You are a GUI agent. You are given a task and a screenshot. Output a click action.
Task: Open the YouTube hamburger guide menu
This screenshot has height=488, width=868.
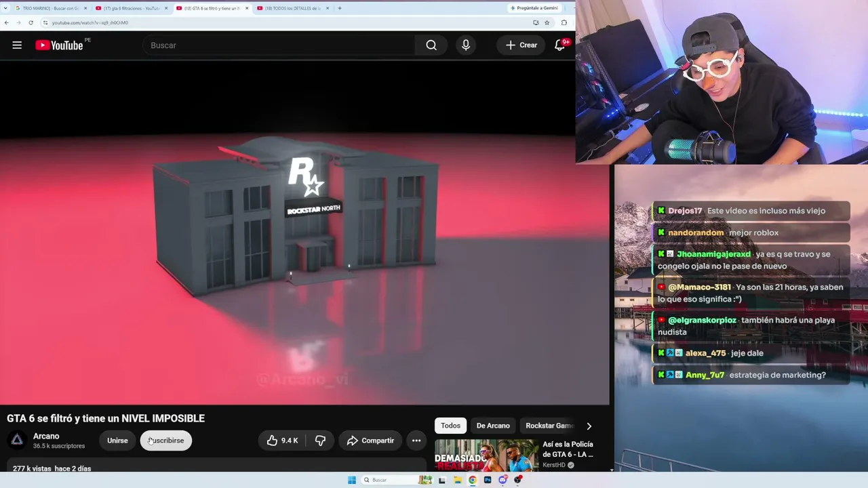coord(17,45)
